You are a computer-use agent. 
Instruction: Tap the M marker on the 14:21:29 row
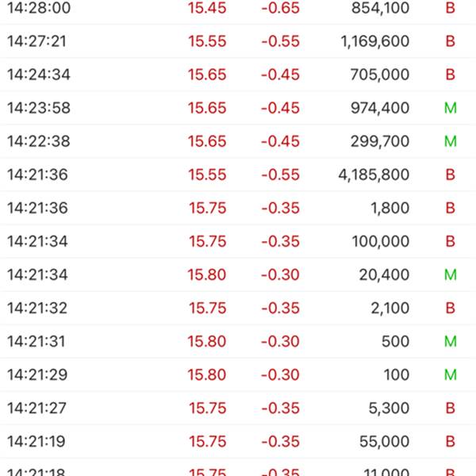pos(450,375)
